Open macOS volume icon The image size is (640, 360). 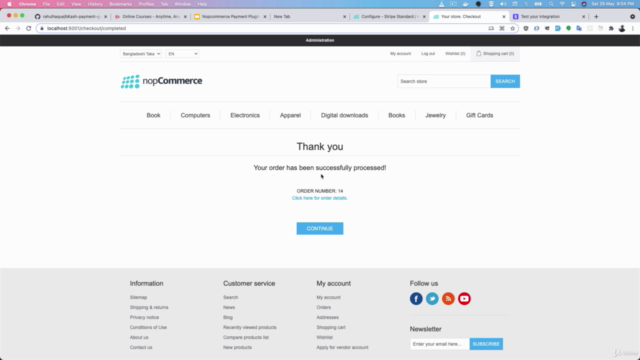[503, 4]
